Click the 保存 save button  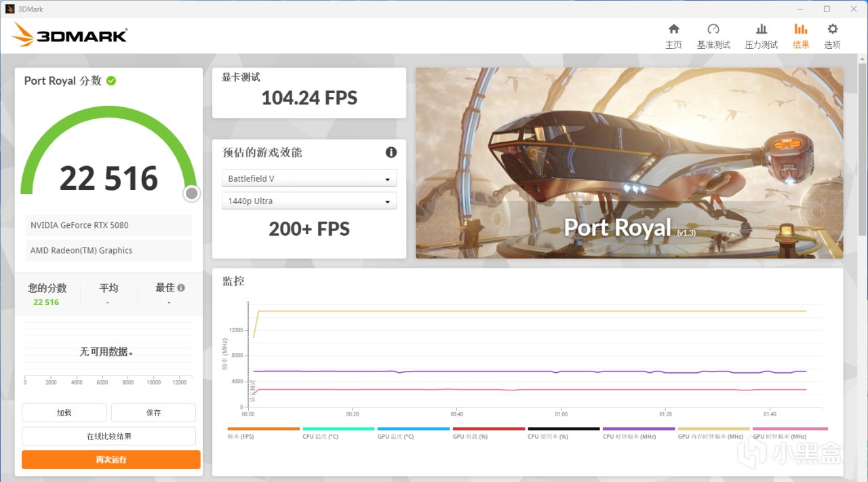pyautogui.click(x=153, y=412)
